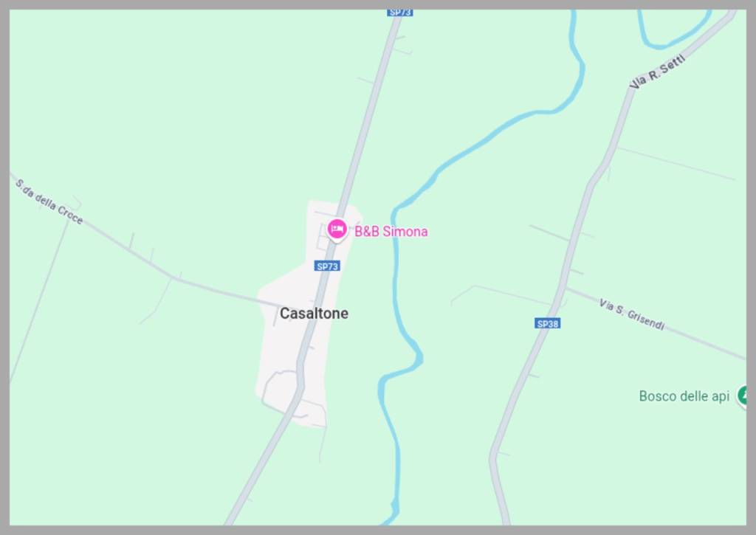756x535 pixels.
Task: Click the SP73 shield at top edge
Action: (x=399, y=13)
